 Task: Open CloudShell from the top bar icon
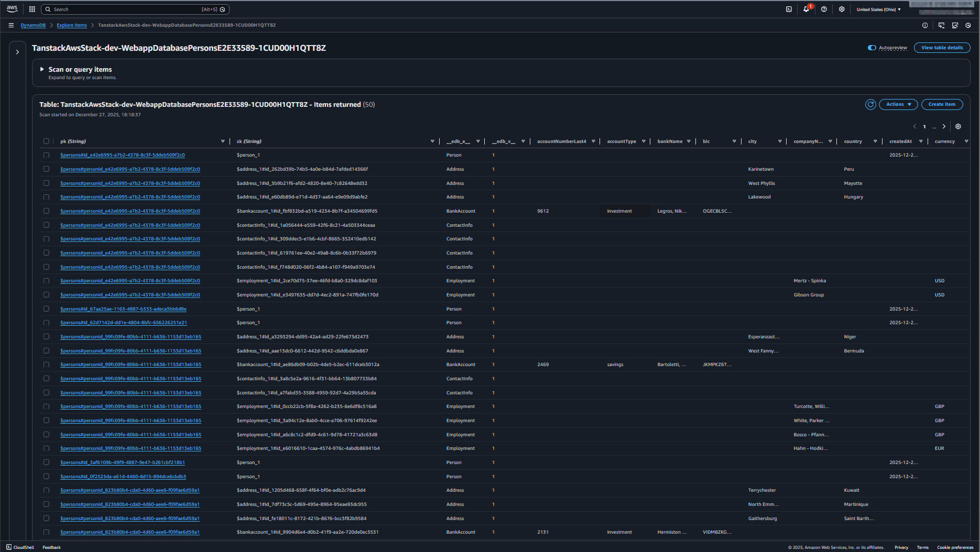coord(789,9)
